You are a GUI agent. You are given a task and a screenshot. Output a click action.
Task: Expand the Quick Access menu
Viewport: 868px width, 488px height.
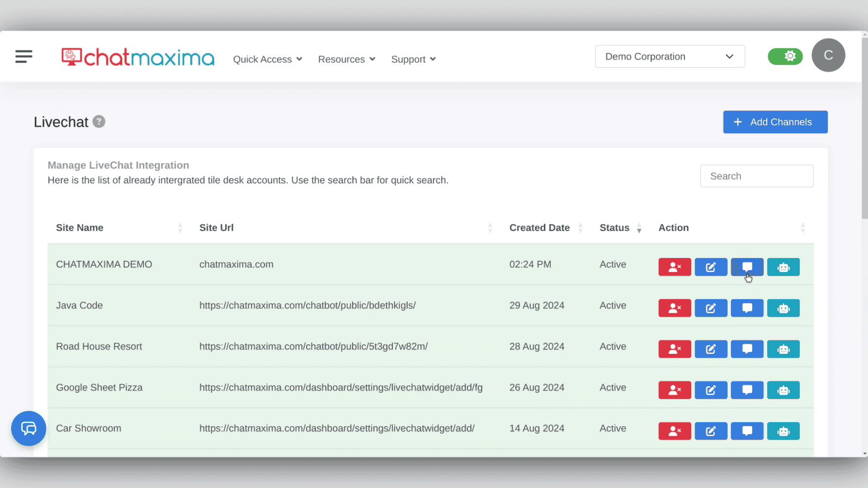click(x=267, y=59)
